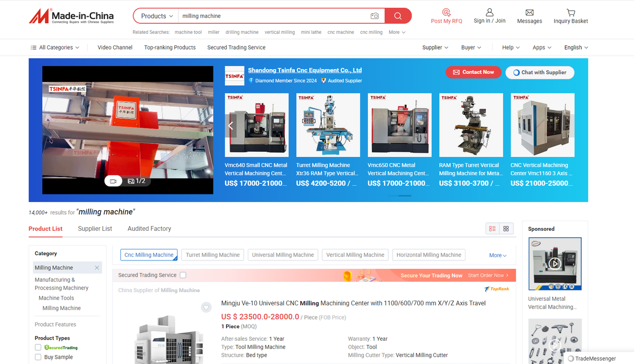
Task: Expand the Help menu
Action: coord(511,48)
